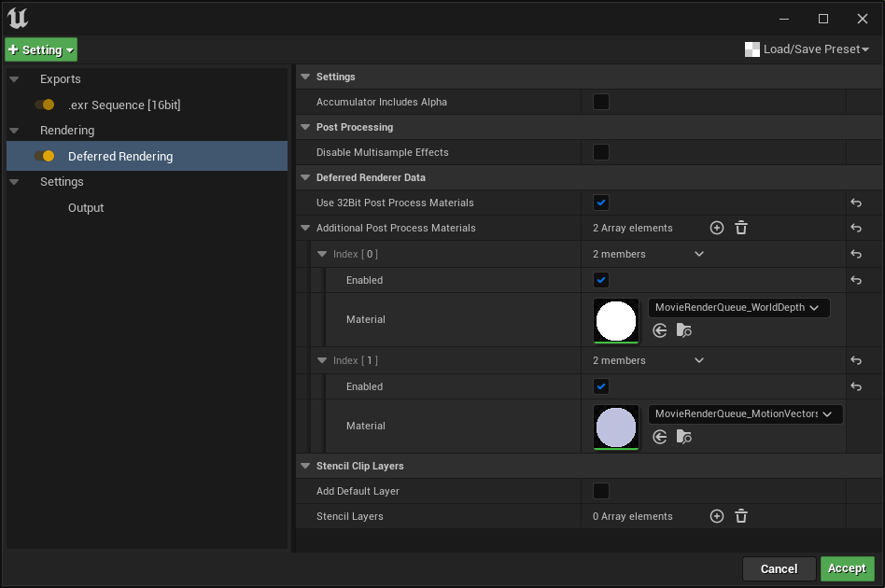Click the Cancel button

[779, 568]
